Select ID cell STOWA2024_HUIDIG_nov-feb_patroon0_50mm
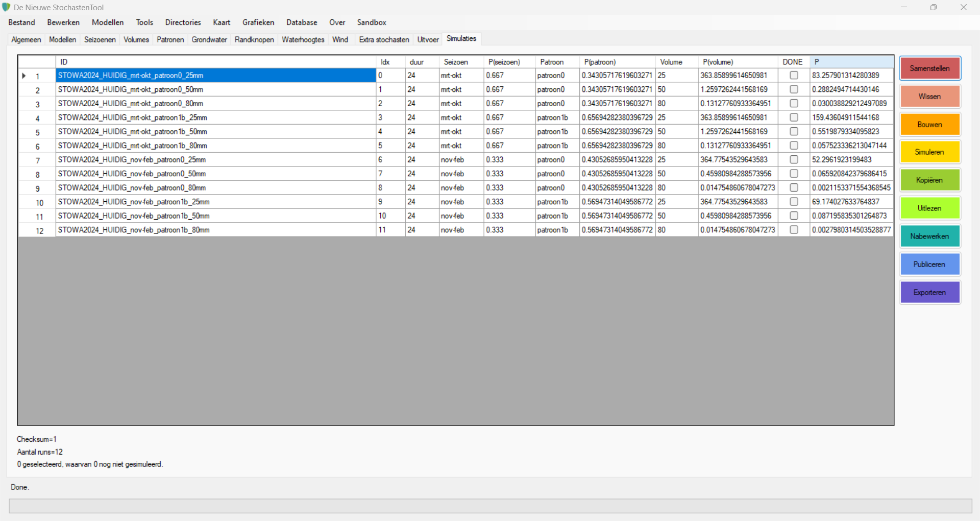The image size is (980, 521). [x=216, y=174]
